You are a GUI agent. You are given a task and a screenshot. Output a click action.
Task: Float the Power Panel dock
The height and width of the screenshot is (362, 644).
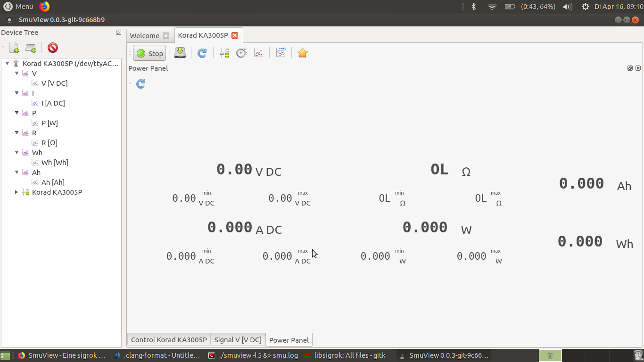(x=630, y=68)
